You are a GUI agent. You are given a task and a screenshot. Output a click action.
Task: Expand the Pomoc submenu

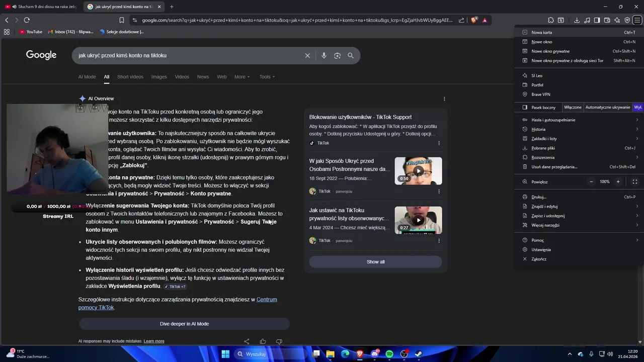click(x=580, y=240)
